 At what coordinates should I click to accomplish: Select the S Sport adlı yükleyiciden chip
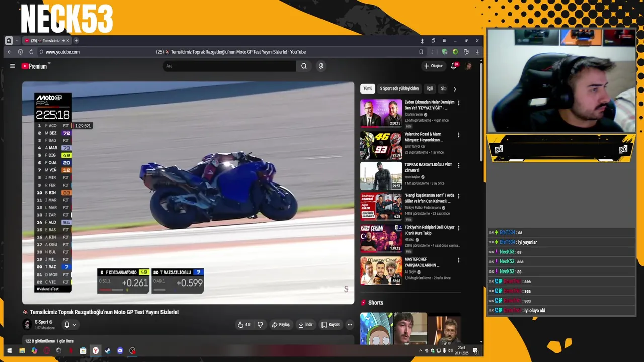tap(399, 88)
